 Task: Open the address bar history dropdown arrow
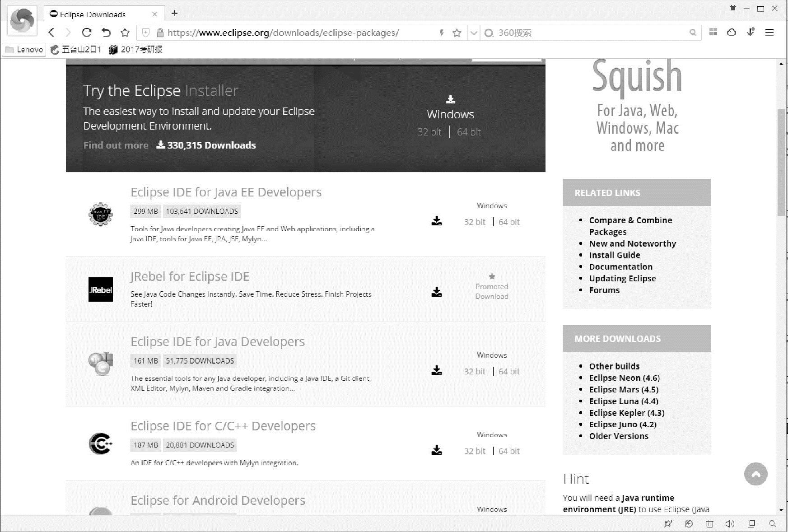pyautogui.click(x=473, y=33)
